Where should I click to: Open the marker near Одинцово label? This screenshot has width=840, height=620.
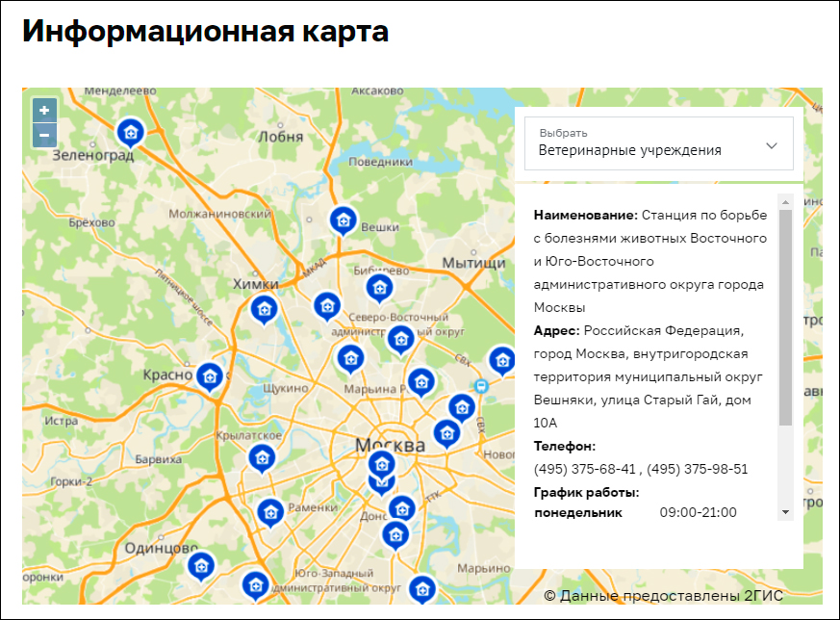(200, 565)
